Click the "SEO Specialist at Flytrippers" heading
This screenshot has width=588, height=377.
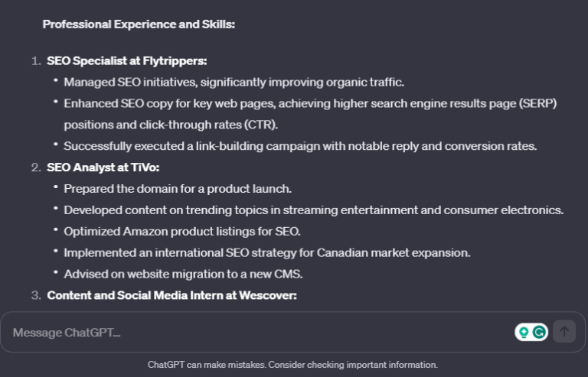[127, 60]
